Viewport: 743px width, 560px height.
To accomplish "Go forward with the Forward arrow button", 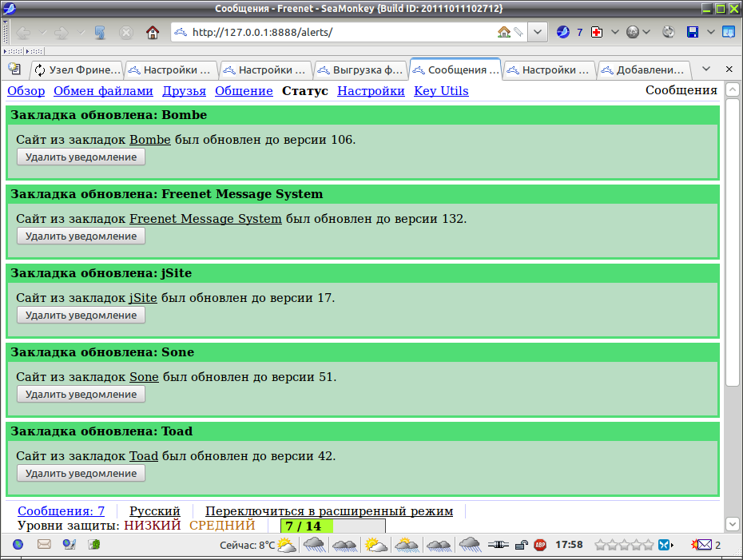I will pyautogui.click(x=62, y=32).
